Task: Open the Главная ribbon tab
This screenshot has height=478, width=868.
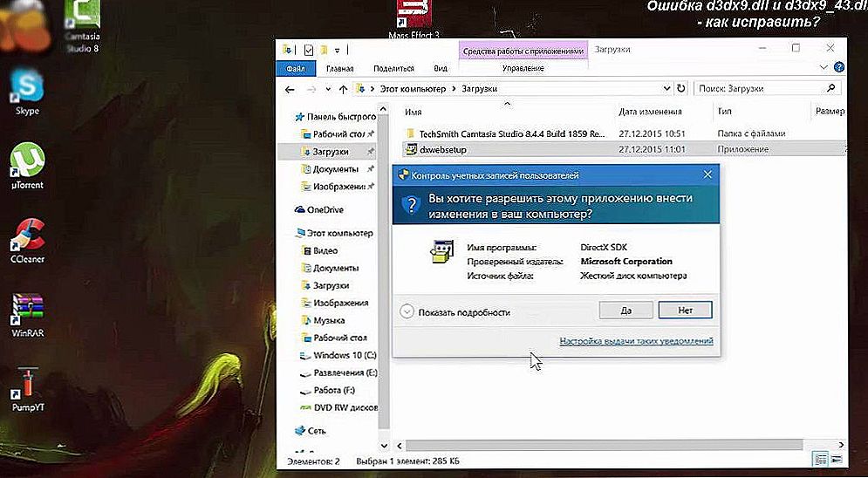Action: click(340, 69)
